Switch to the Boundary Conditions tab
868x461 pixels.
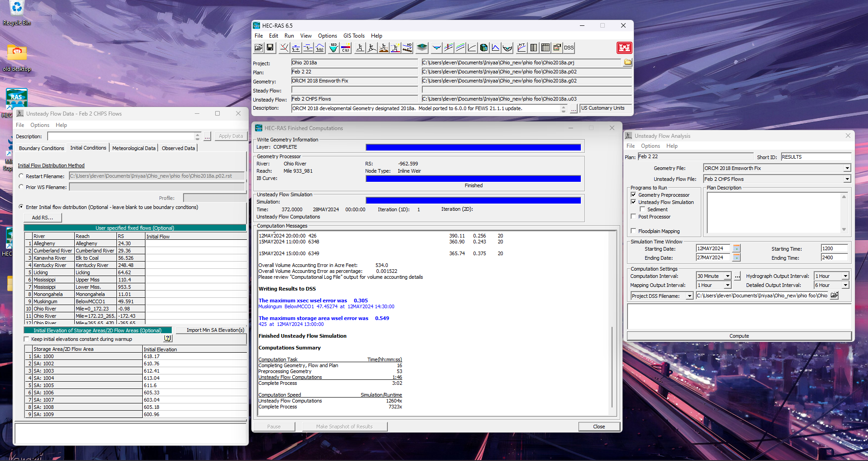pyautogui.click(x=42, y=148)
